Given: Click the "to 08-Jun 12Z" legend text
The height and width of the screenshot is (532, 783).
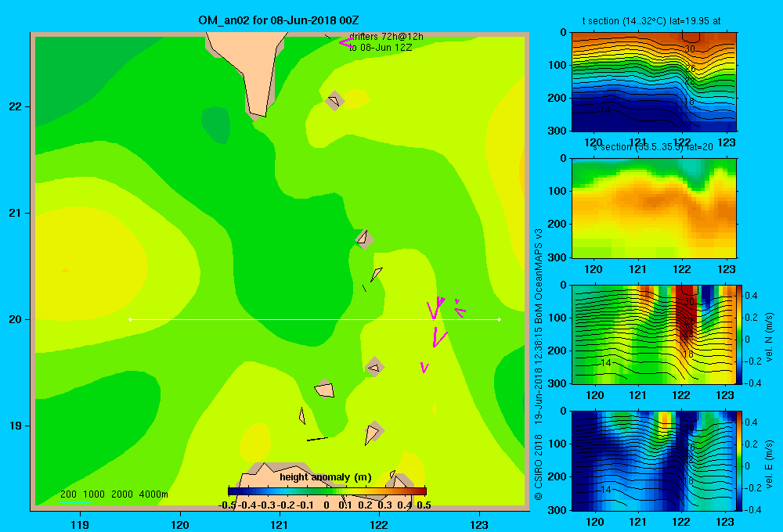Looking at the screenshot, I should coord(381,48).
